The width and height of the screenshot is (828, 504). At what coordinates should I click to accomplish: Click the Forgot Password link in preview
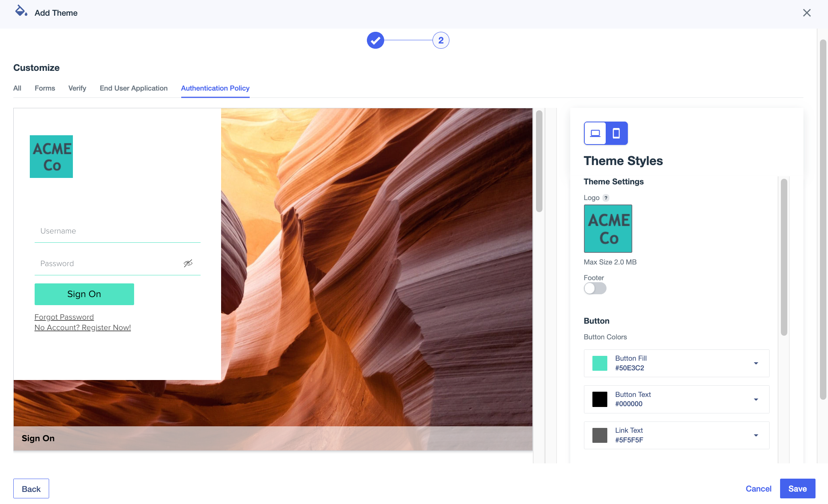pos(64,317)
